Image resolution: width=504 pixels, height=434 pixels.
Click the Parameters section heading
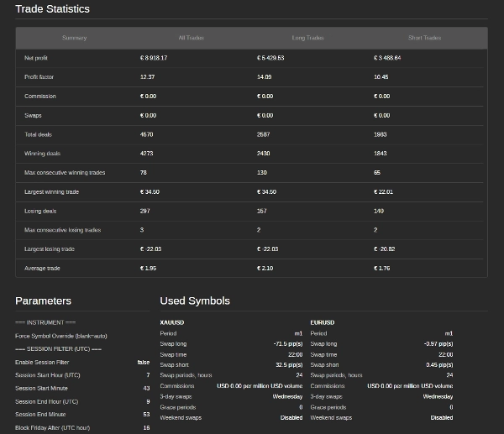pos(43,301)
